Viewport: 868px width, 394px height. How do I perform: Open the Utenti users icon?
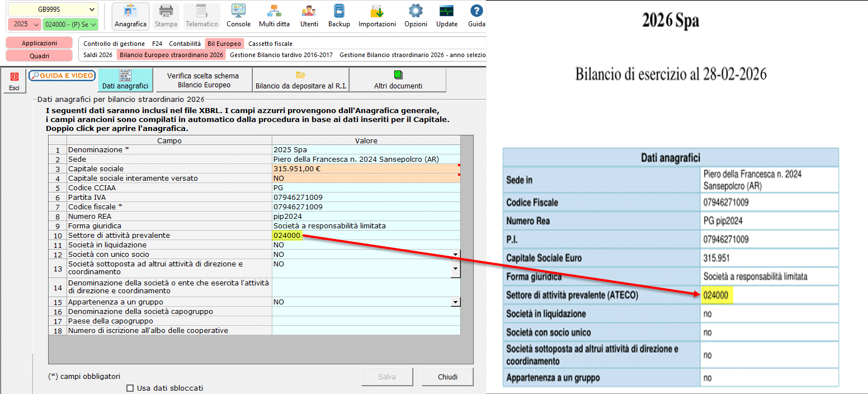pos(309,16)
